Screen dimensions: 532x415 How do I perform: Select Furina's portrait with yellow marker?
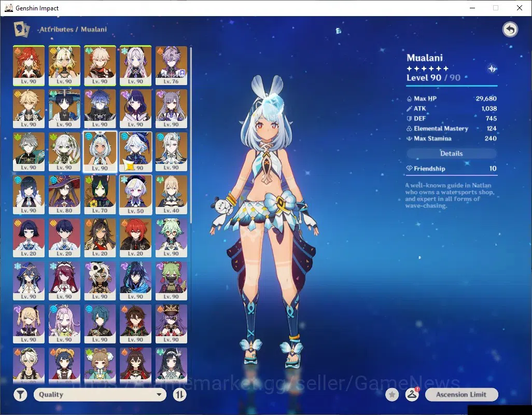click(136, 152)
